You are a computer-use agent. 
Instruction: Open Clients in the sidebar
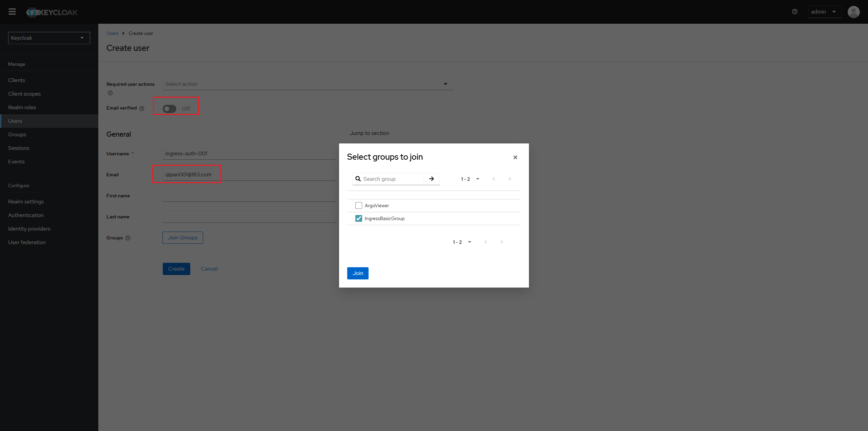pyautogui.click(x=49, y=80)
